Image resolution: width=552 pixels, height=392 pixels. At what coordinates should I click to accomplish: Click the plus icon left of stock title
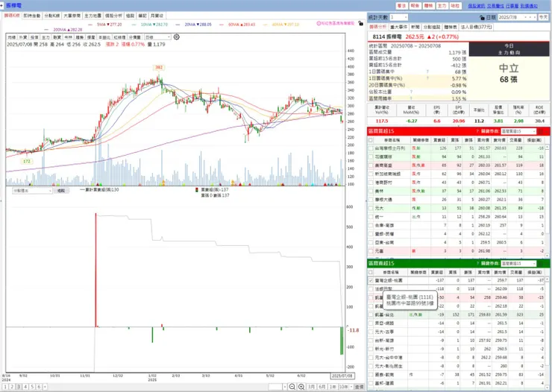pos(1,5)
